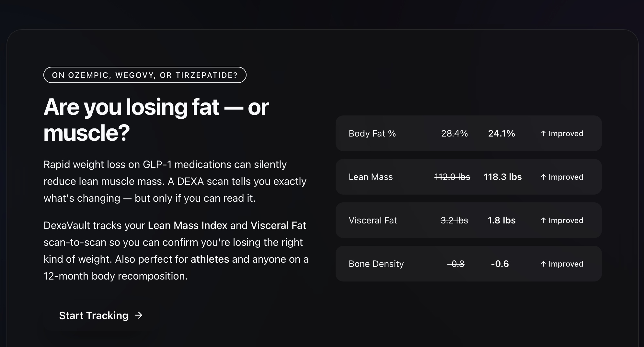Screen dimensions: 644x347
Task: Select the Bone Density row label
Action: [x=376, y=264]
